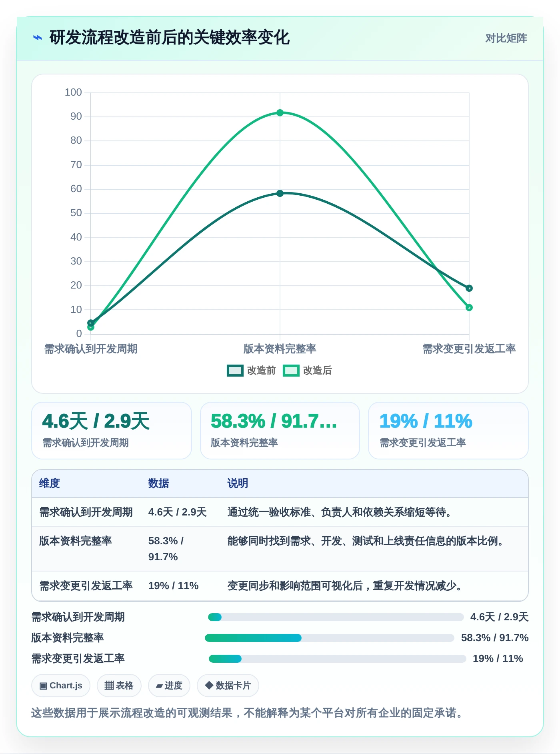This screenshot has width=560, height=754.
Task: Click table value 19% / 11%
Action: [x=174, y=586]
